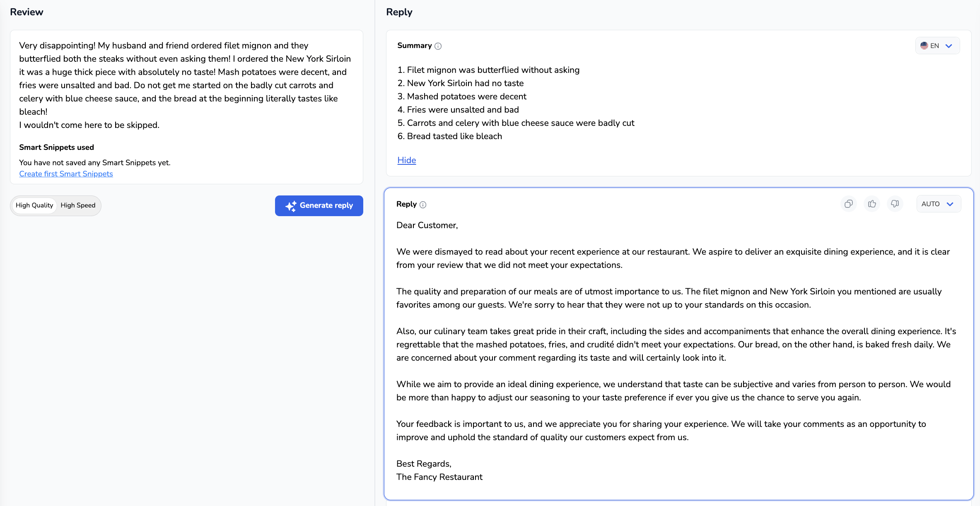Toggle the quality/speed switch
The height and width of the screenshot is (506, 980).
56,205
